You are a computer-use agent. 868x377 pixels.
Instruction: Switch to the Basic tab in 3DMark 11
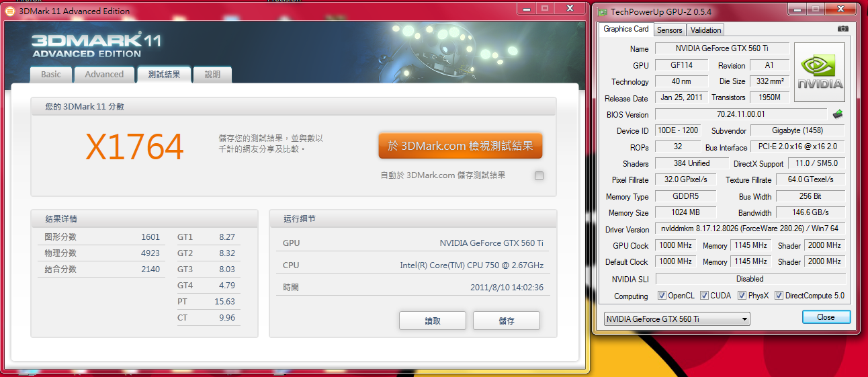point(50,75)
